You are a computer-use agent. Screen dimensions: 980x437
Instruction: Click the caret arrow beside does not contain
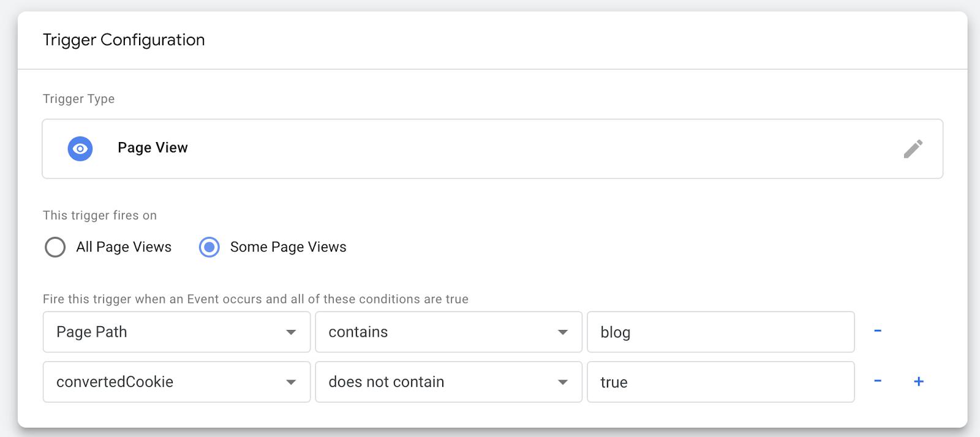[x=562, y=383]
